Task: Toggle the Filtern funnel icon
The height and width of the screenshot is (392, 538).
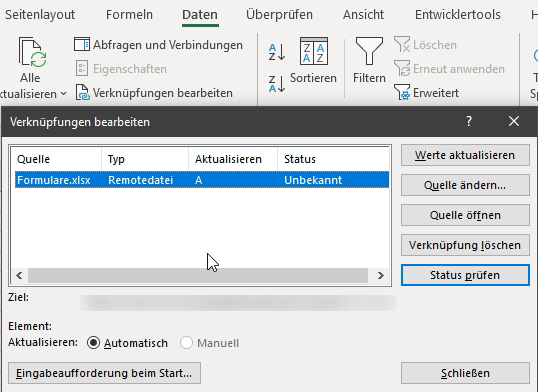Action: pyautogui.click(x=369, y=51)
